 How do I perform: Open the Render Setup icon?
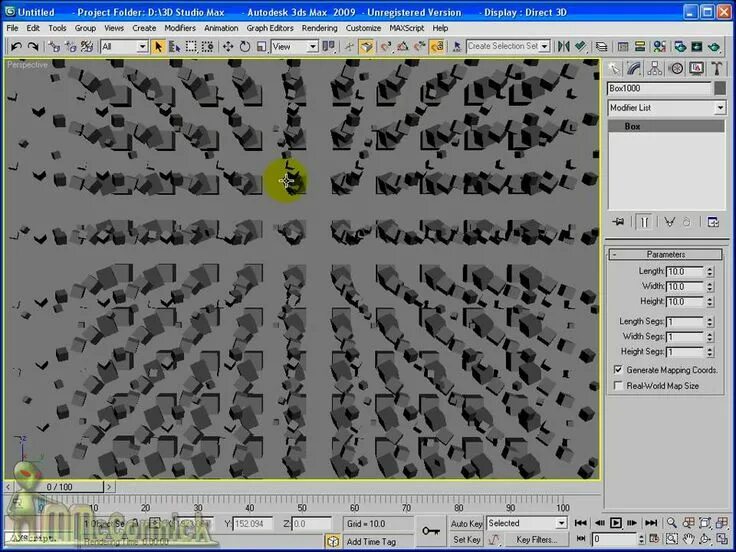coord(680,46)
